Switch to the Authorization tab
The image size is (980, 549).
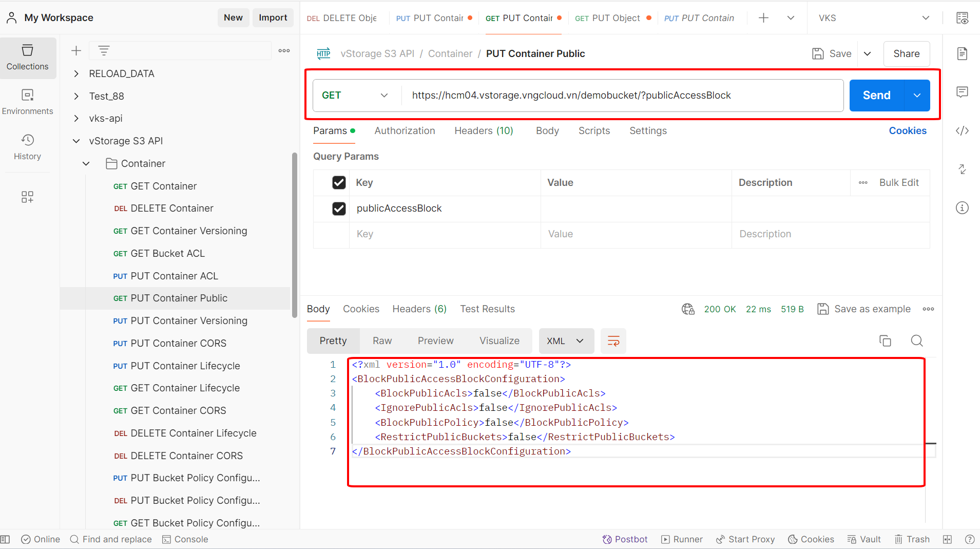click(x=405, y=131)
